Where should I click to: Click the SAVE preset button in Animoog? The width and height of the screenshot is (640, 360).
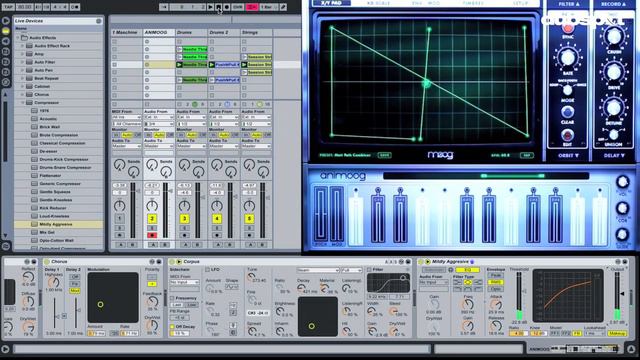384,155
